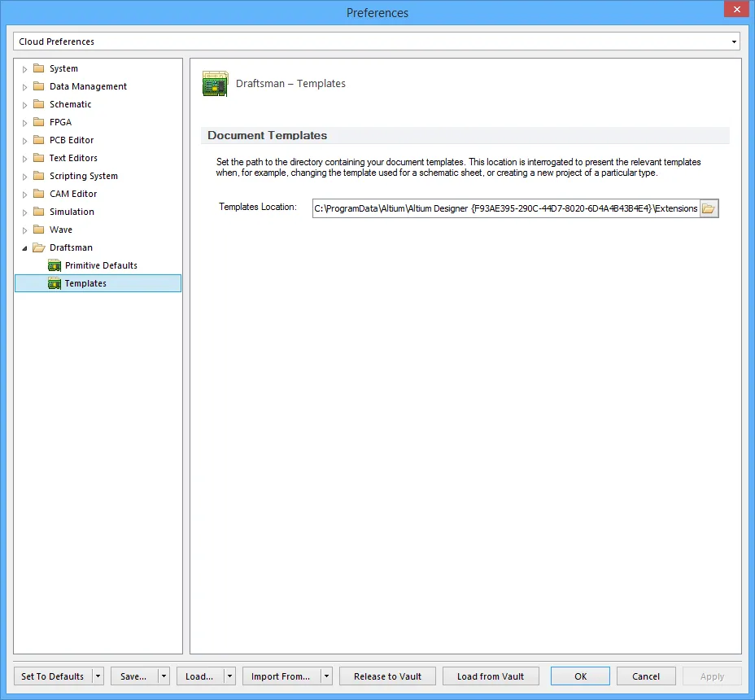The width and height of the screenshot is (755, 700).
Task: Click the Scripting System folder icon
Action: [39, 176]
